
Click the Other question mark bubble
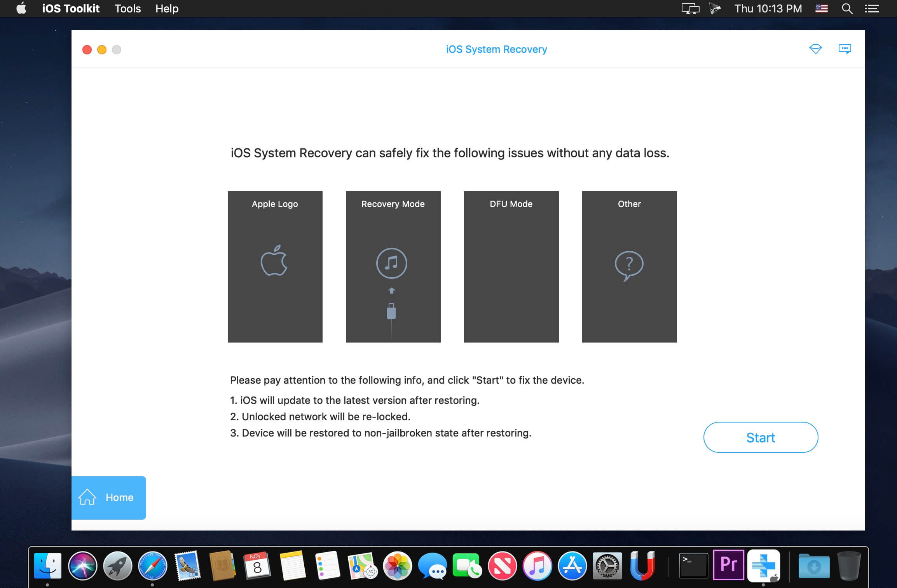point(629,265)
